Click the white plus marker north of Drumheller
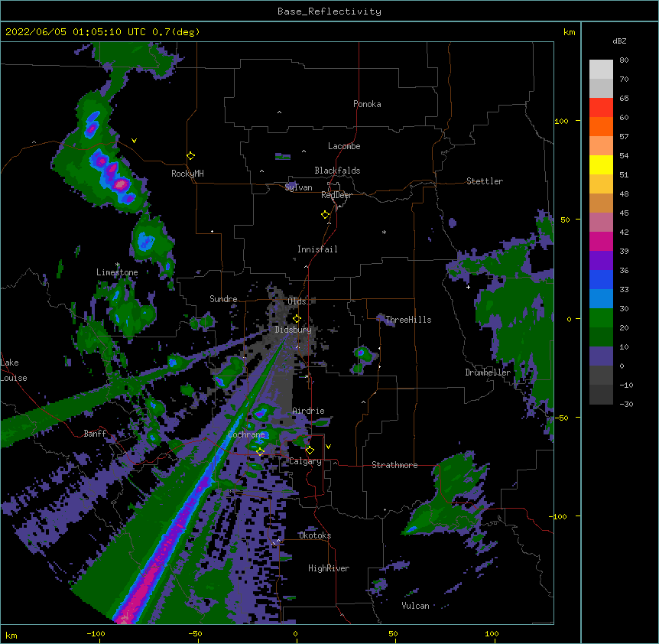This screenshot has height=644, width=659. [x=468, y=287]
